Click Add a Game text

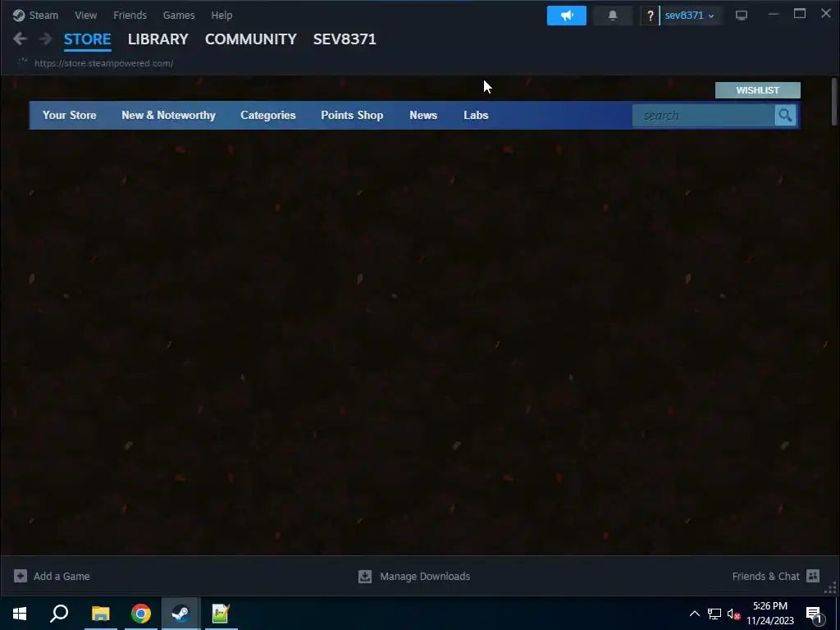tap(62, 577)
